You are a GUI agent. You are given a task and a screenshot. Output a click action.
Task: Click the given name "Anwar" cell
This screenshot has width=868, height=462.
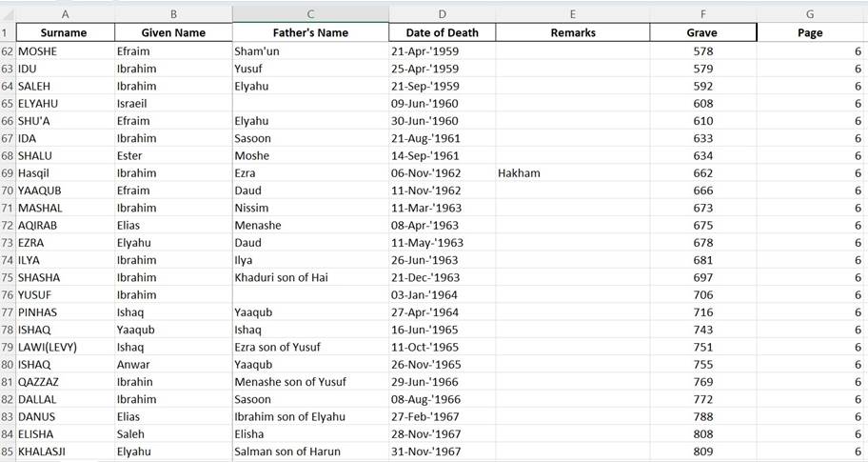133,364
